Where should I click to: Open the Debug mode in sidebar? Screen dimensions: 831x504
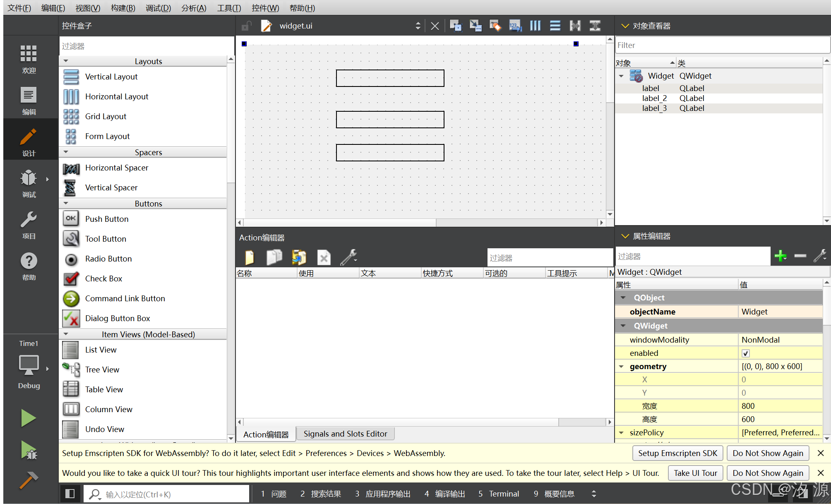29,182
